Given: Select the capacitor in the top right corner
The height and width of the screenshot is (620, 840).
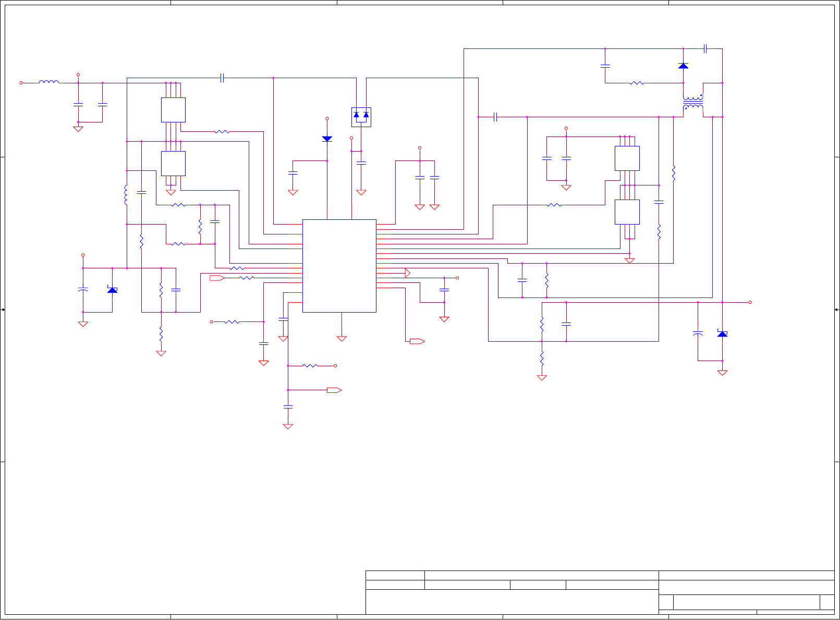Looking at the screenshot, I should coord(705,48).
